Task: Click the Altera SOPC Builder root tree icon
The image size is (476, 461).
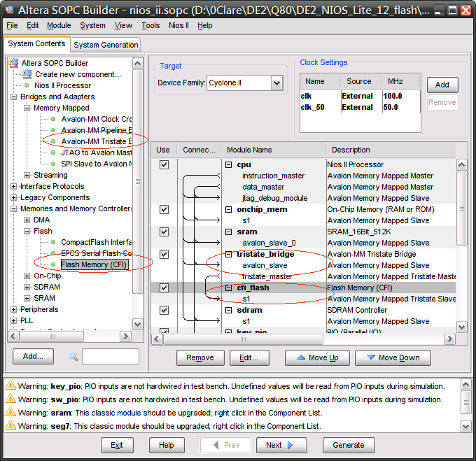Action: tap(13, 63)
